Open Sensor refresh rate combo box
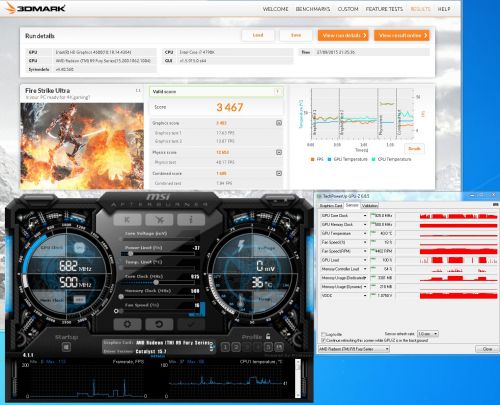500x405 pixels. [x=428, y=334]
